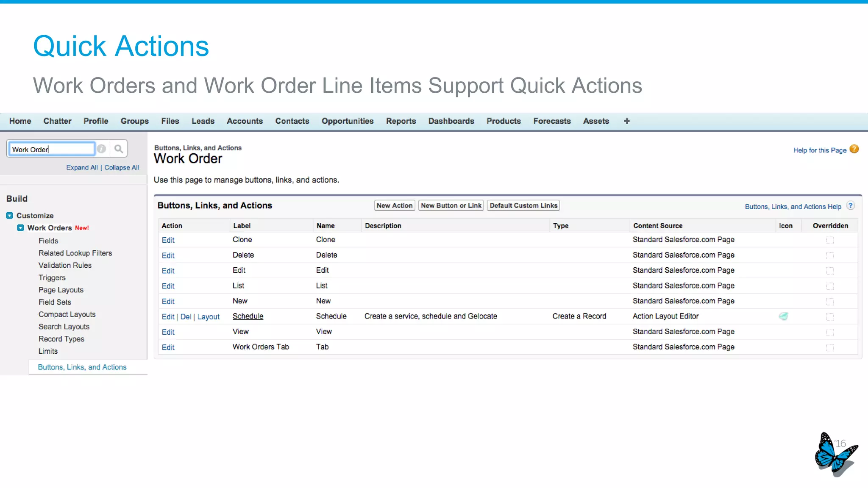Open the Files tab
This screenshot has height=488, width=868.
point(170,121)
